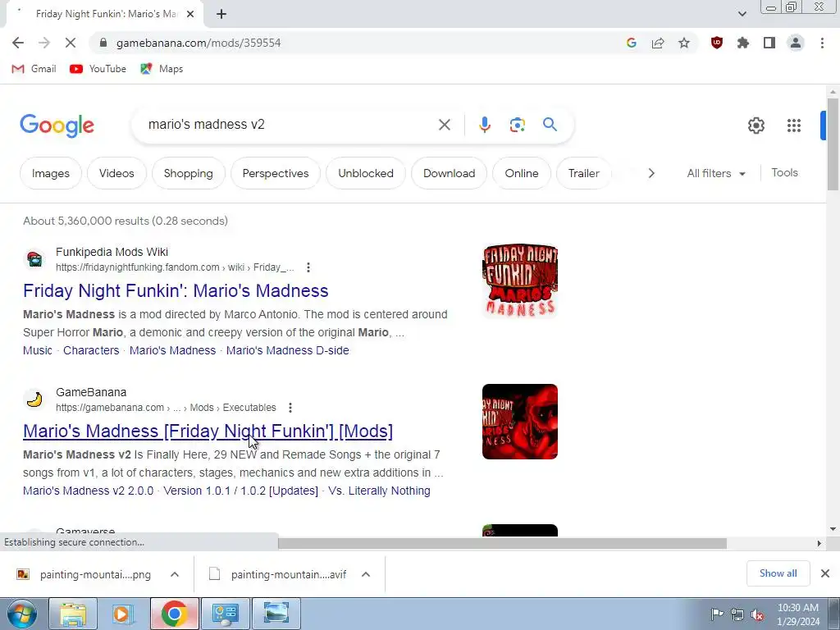Click into the Google search field
The height and width of the screenshot is (630, 840).
pos(290,125)
